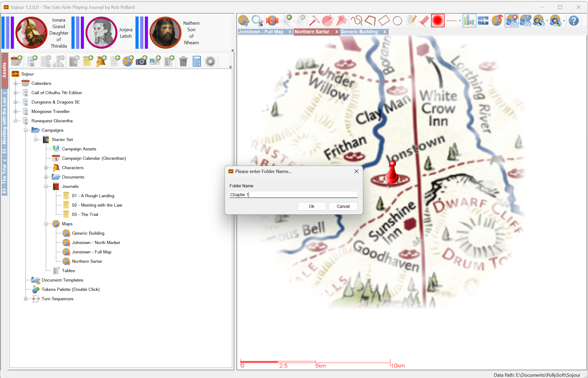Click the camera add image icon
The width and height of the screenshot is (588, 378).
pyautogui.click(x=141, y=61)
